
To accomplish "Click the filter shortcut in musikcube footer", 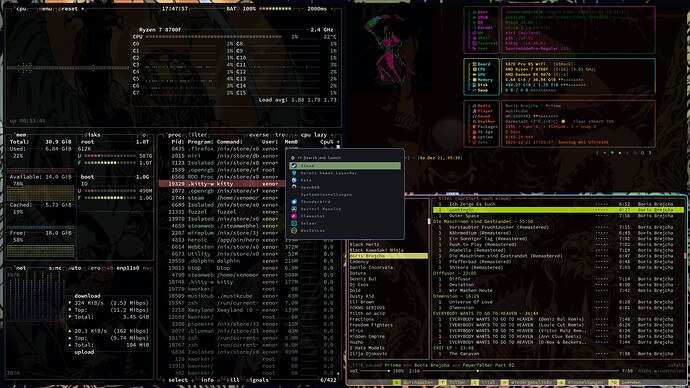I will click(x=452, y=382).
